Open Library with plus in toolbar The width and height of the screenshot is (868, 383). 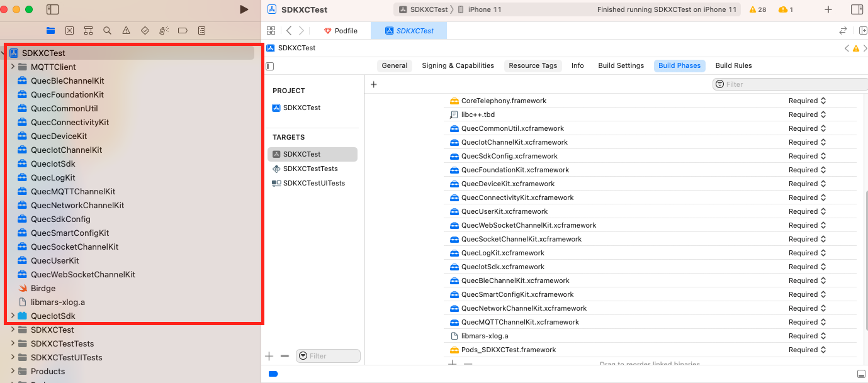[x=828, y=9]
